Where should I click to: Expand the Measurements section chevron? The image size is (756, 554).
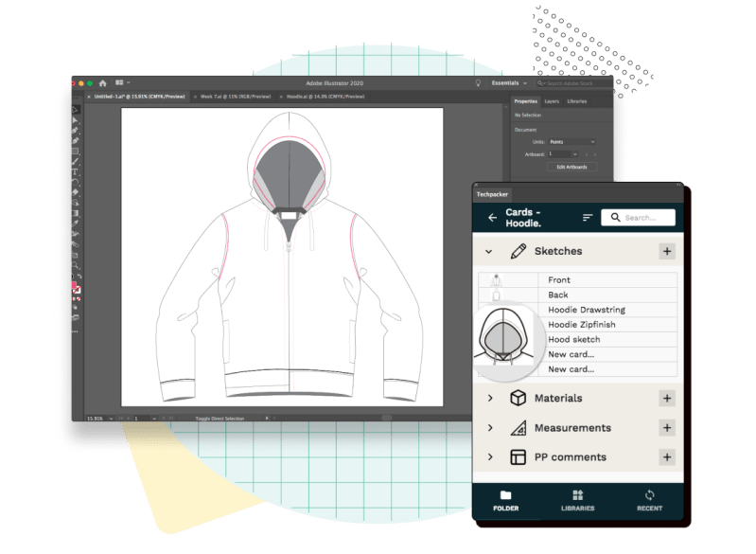click(x=490, y=428)
